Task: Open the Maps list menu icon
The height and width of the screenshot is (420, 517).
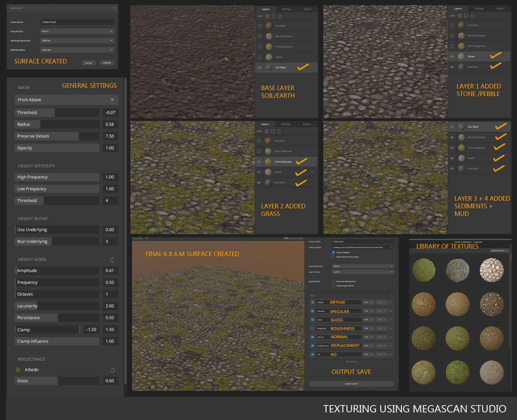Action: [x=392, y=296]
